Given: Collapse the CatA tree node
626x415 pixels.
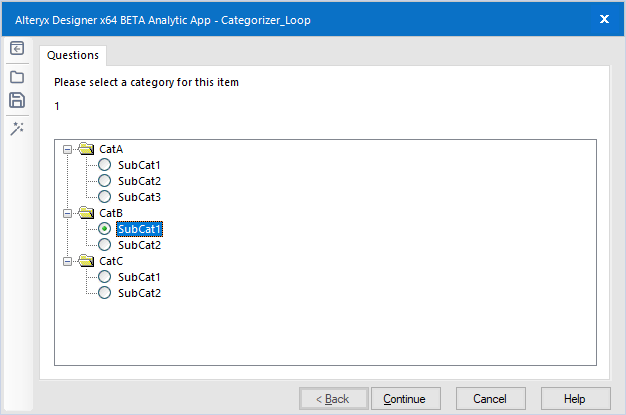Looking at the screenshot, I should (x=68, y=149).
